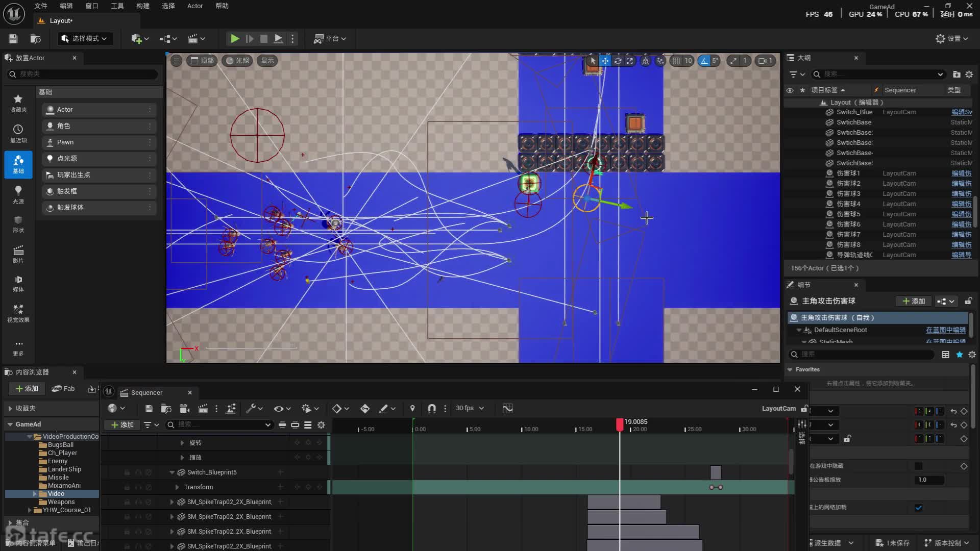Click the red playhead marker on timeline
Screen dimensions: 980x551
620,423
